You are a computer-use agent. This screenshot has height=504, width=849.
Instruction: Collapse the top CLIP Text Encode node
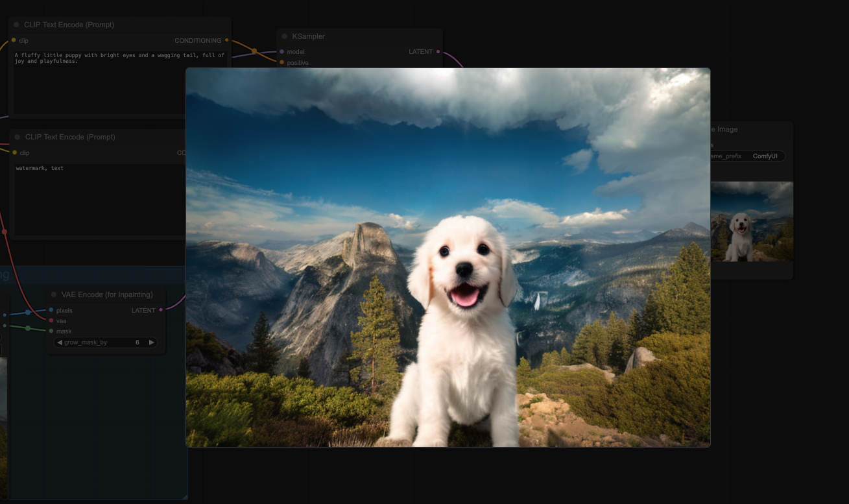[x=16, y=25]
